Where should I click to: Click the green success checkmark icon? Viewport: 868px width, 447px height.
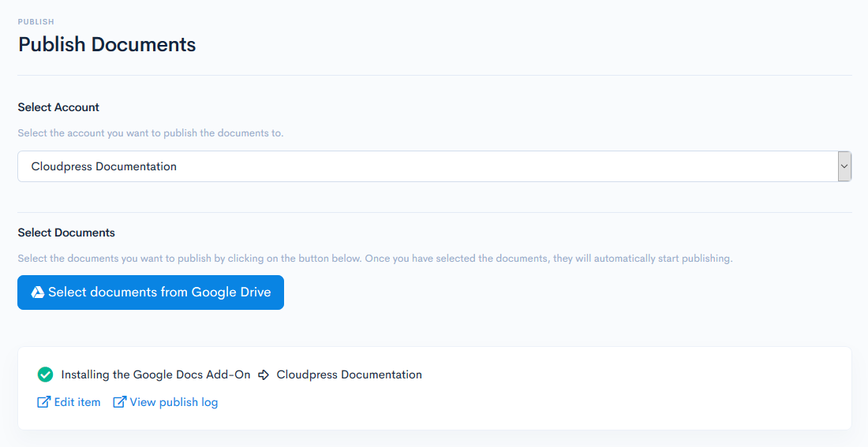point(46,374)
